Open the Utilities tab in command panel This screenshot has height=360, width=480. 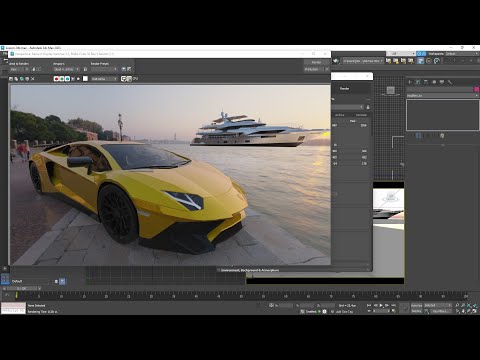450,82
